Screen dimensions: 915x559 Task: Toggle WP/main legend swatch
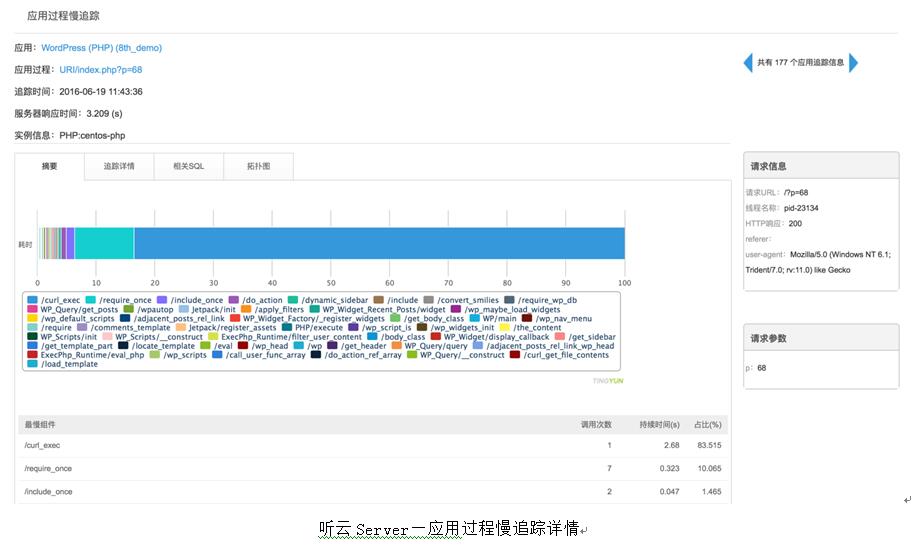click(x=475, y=319)
